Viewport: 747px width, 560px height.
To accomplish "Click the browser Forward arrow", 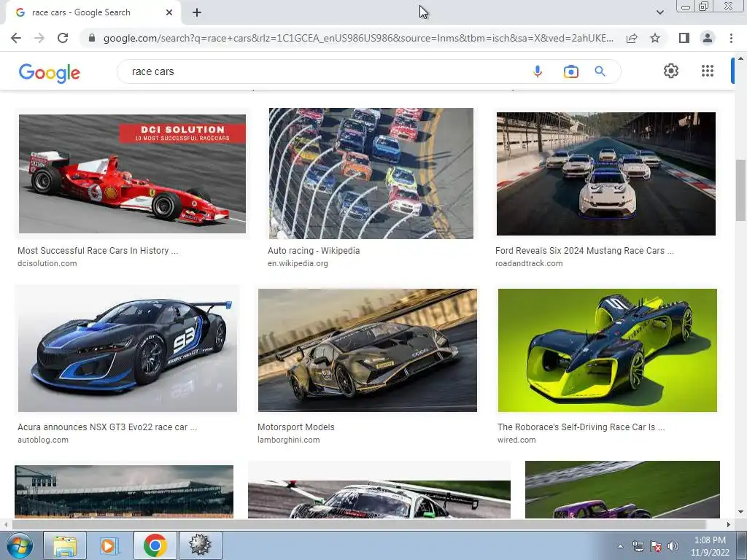I will 39,38.
